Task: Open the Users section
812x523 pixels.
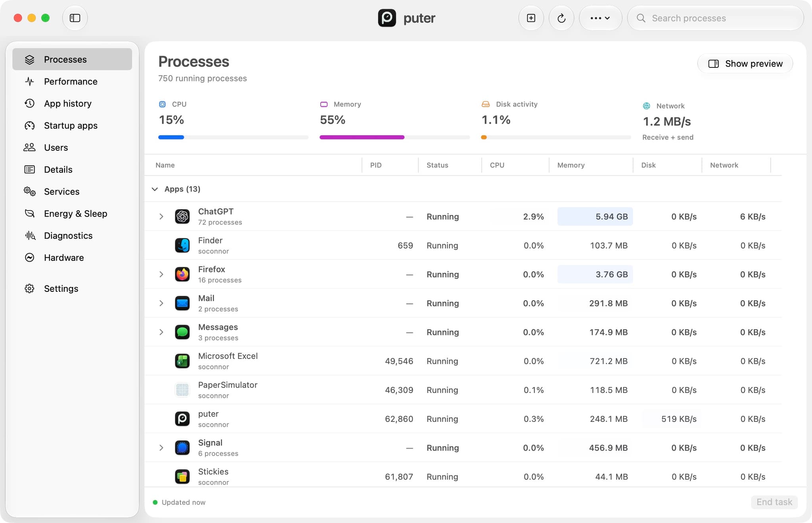Action: coord(72,148)
